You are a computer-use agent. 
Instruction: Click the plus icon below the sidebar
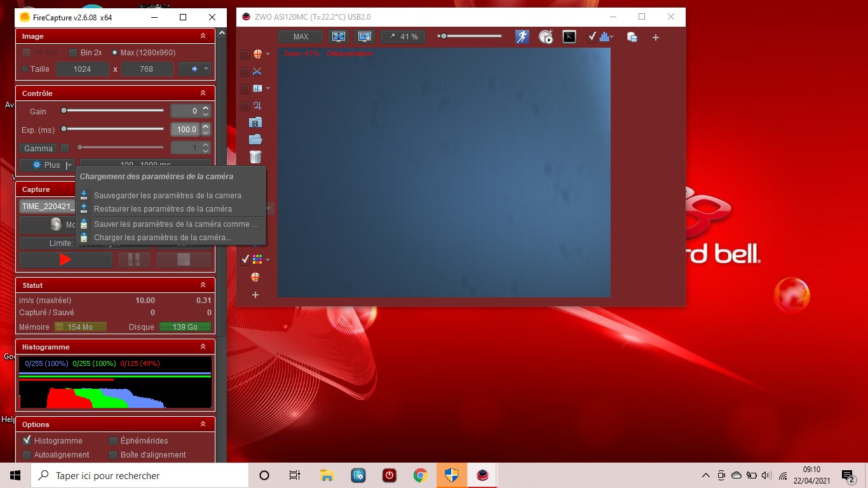(x=255, y=295)
